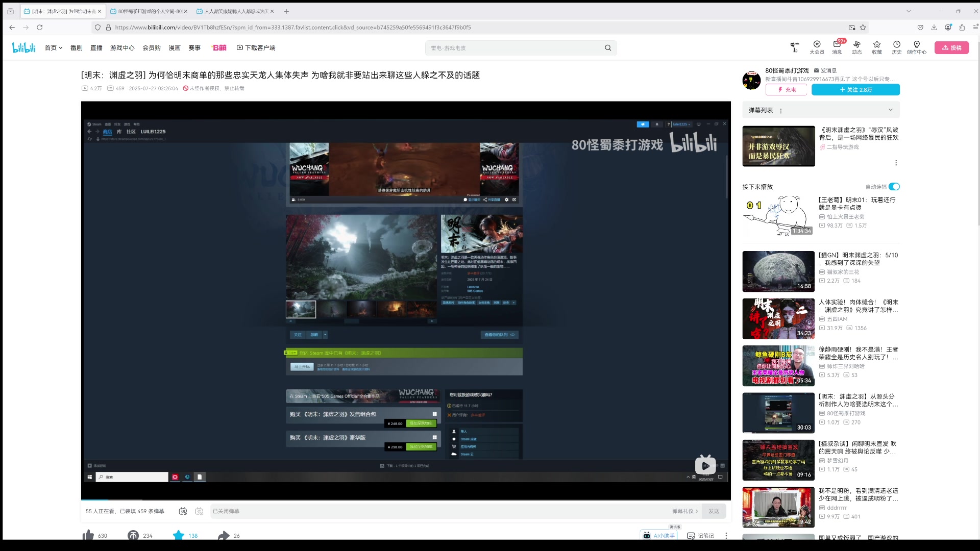Open a new browser tab
980x551 pixels.
coord(286,11)
